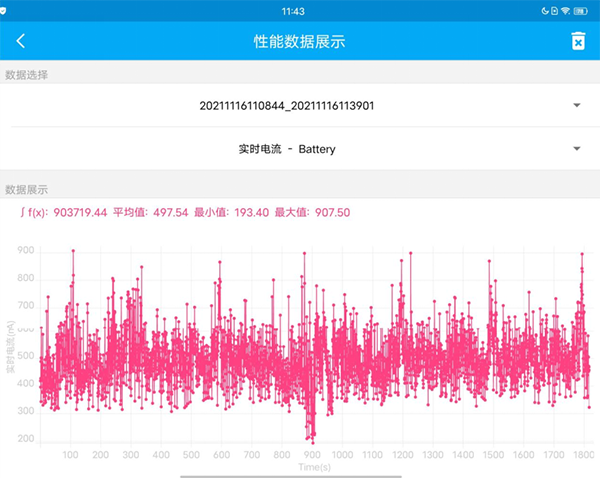Tap the shield icon in status bar

pos(8,10)
